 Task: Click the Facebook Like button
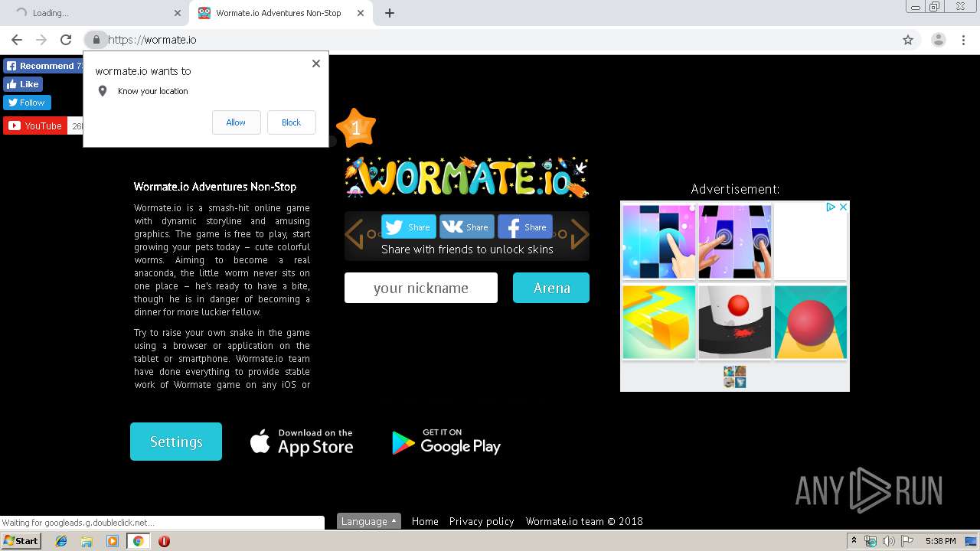click(x=23, y=84)
